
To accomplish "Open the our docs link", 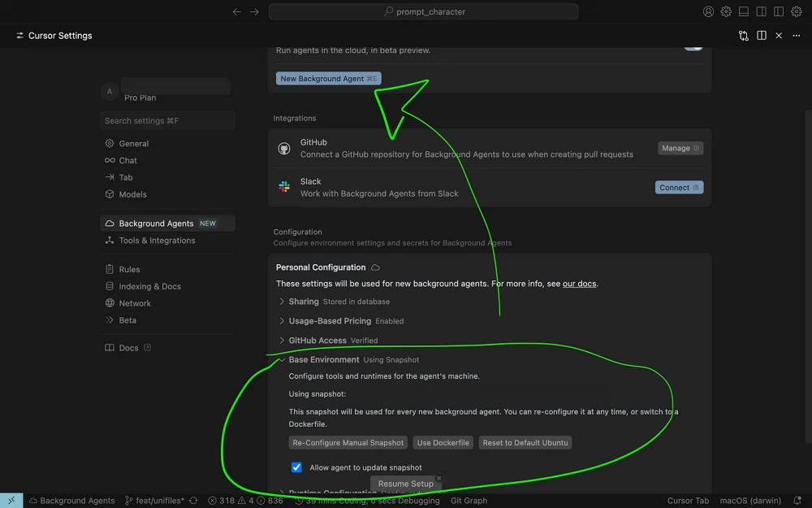I will pos(578,283).
